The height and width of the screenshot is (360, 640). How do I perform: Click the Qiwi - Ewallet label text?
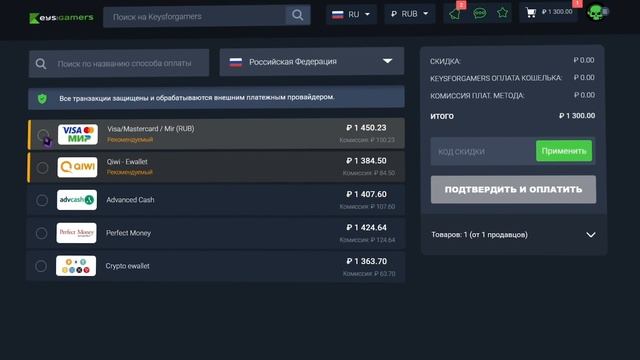coord(127,162)
